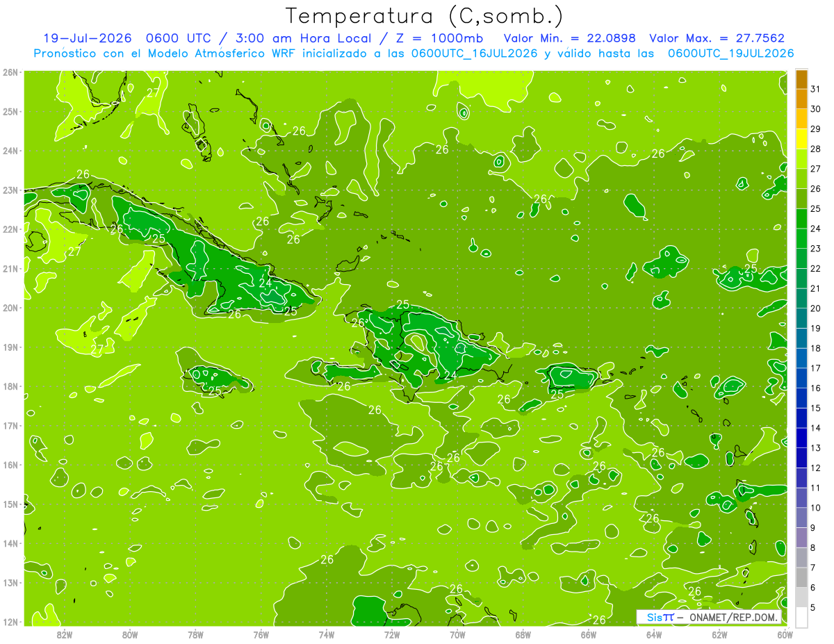Click the "ONAMET/REP.DOM." credit label
The image size is (834, 644).
click(x=733, y=617)
